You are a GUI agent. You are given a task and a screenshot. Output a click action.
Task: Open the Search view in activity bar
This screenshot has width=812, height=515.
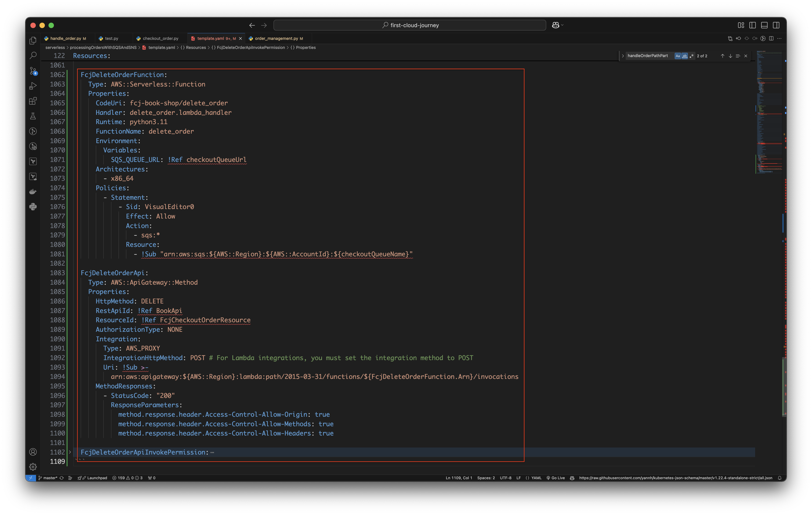33,56
